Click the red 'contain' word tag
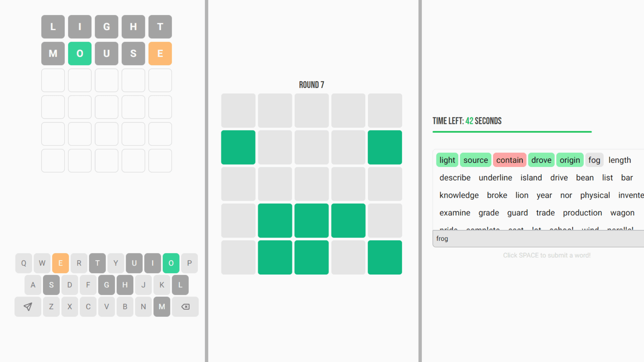644x362 pixels. click(x=509, y=160)
